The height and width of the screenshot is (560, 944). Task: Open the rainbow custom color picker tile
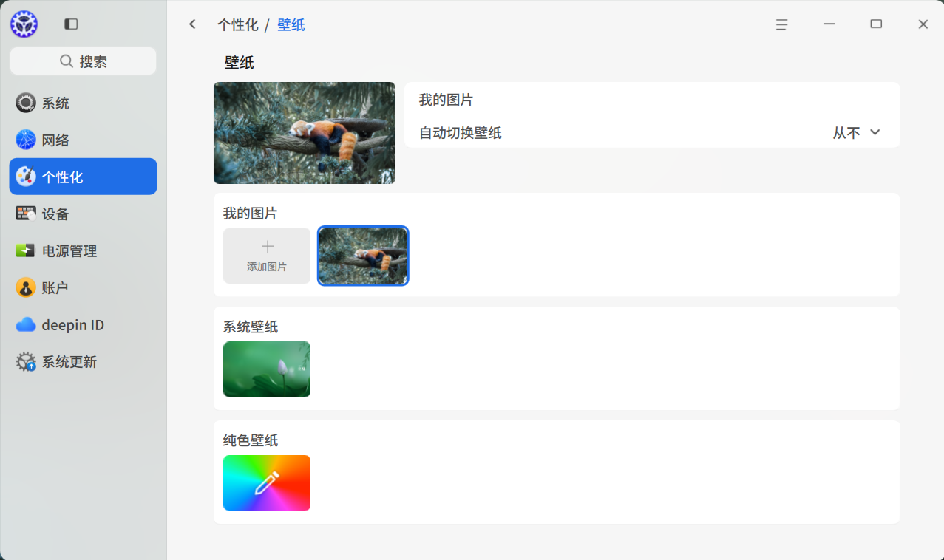pos(267,482)
